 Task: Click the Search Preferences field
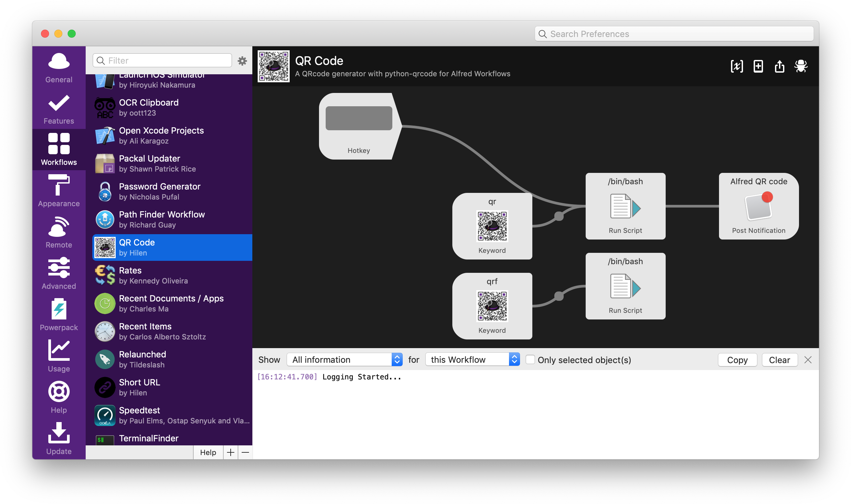[674, 34]
